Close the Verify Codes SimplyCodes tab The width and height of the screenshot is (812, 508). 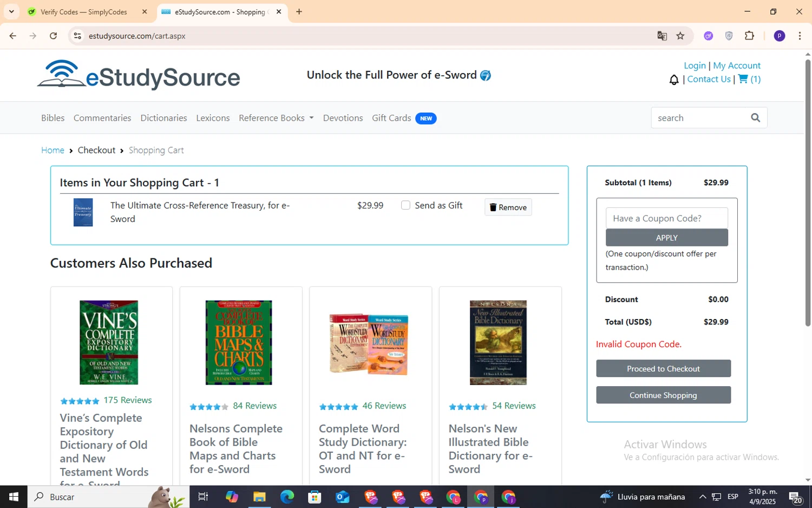point(145,11)
